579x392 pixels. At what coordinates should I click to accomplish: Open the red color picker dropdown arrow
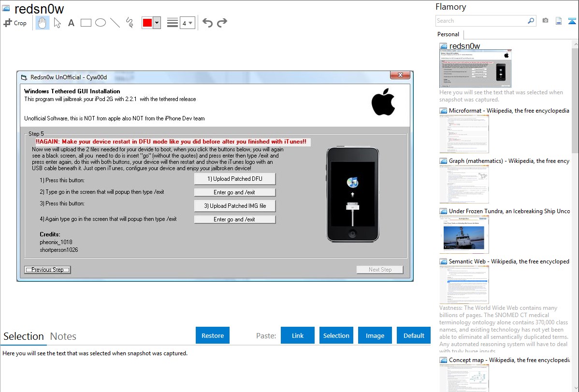[x=157, y=23]
